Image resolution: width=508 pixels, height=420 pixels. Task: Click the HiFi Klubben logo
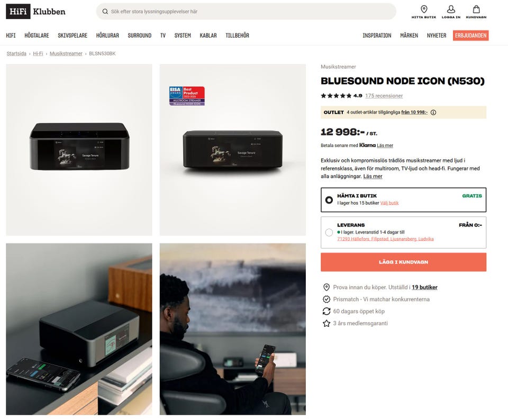coord(35,12)
